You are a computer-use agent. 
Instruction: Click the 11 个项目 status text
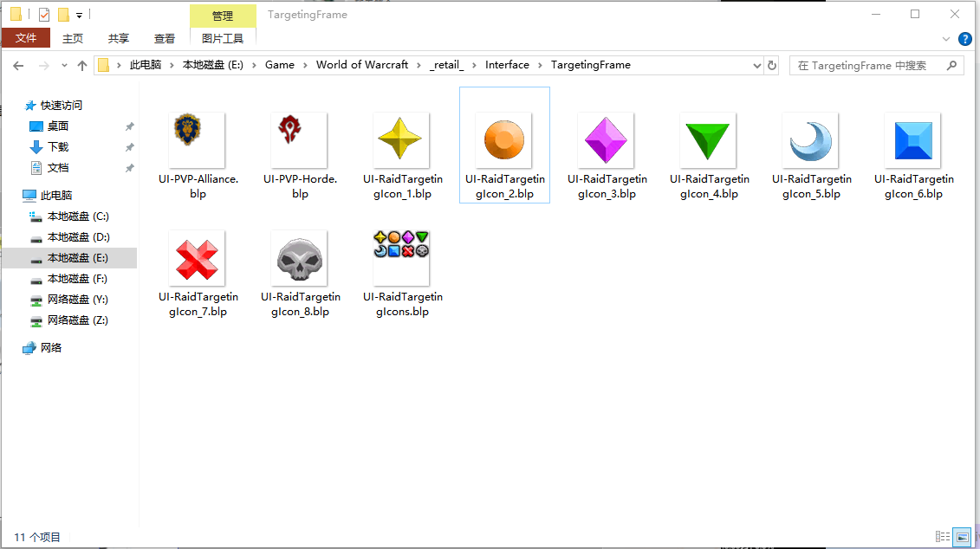37,537
